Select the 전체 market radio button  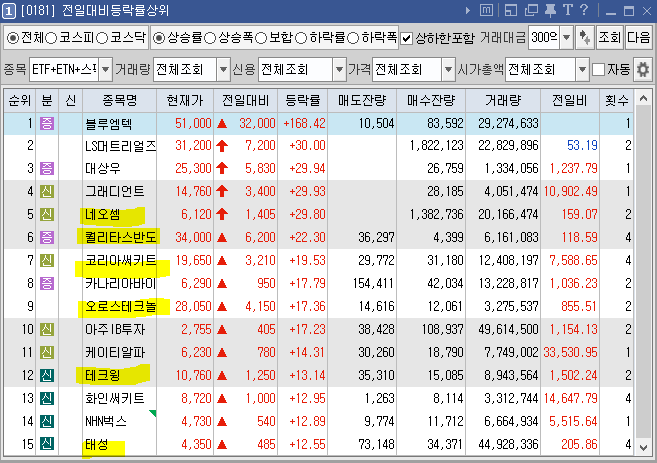[x=13, y=39]
